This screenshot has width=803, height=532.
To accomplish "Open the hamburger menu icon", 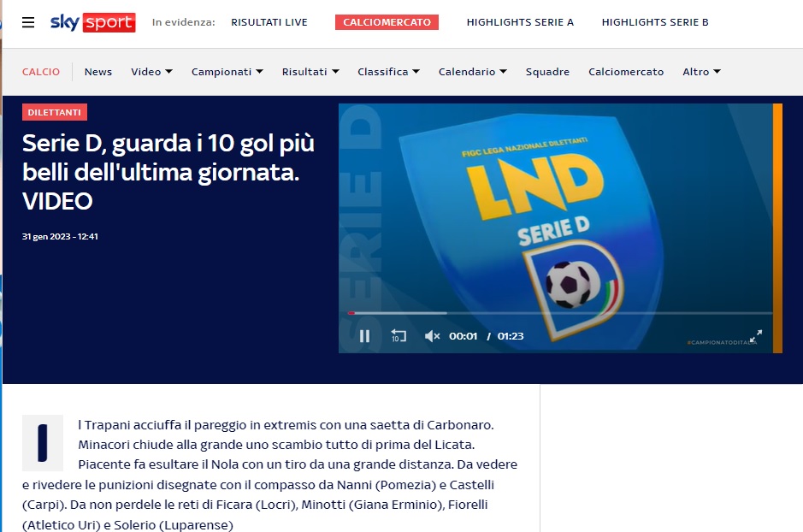I will pyautogui.click(x=29, y=22).
